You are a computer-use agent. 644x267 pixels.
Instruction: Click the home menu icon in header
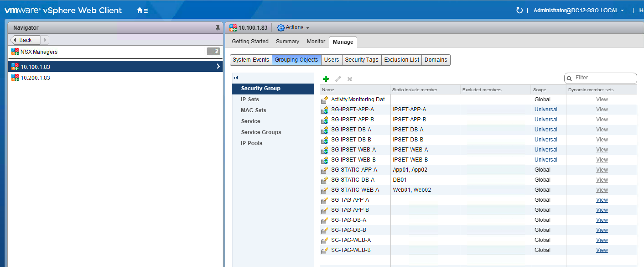(x=142, y=10)
